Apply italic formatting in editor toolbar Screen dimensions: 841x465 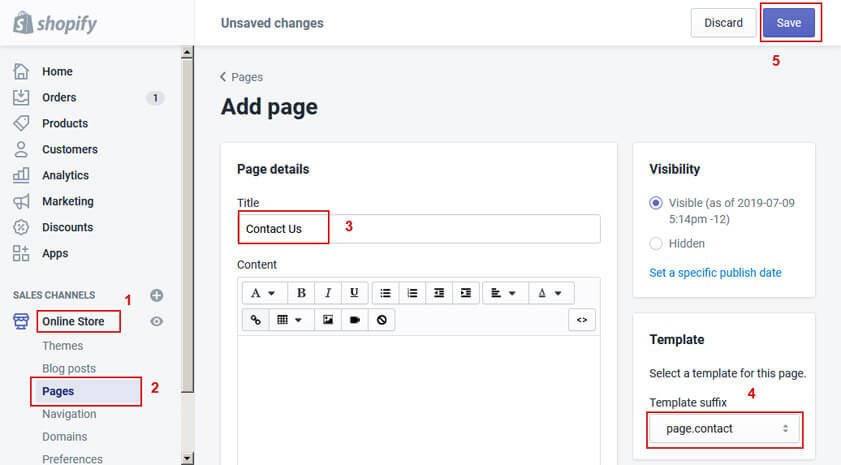point(328,293)
